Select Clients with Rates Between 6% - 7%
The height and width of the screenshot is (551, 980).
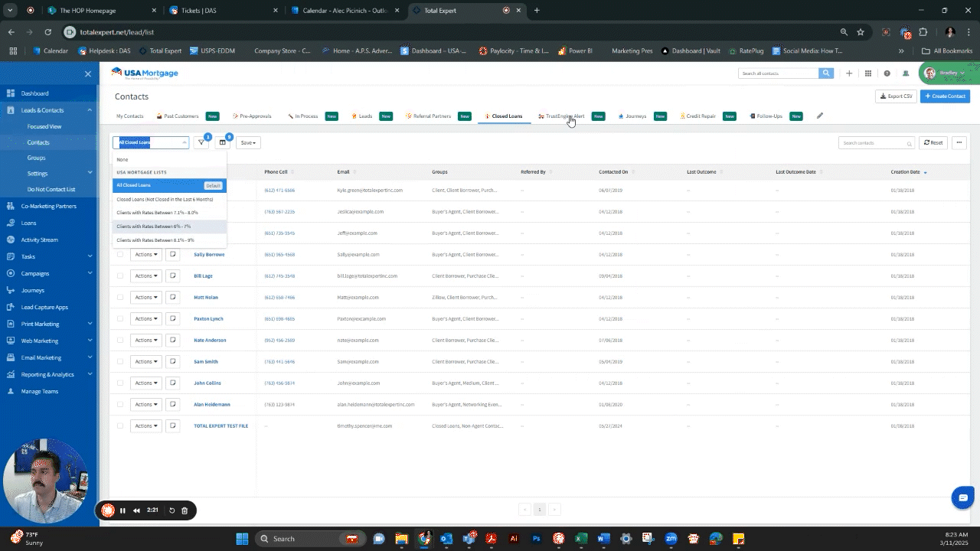click(169, 227)
